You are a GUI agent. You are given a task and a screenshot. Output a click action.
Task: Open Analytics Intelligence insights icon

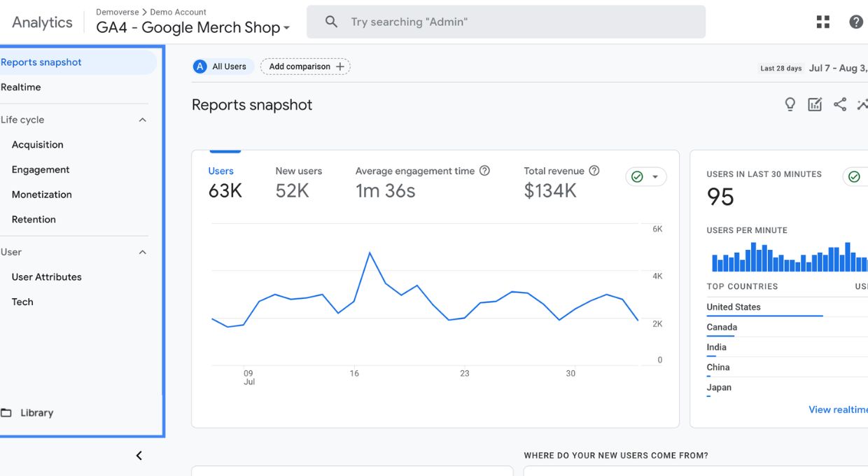862,104
